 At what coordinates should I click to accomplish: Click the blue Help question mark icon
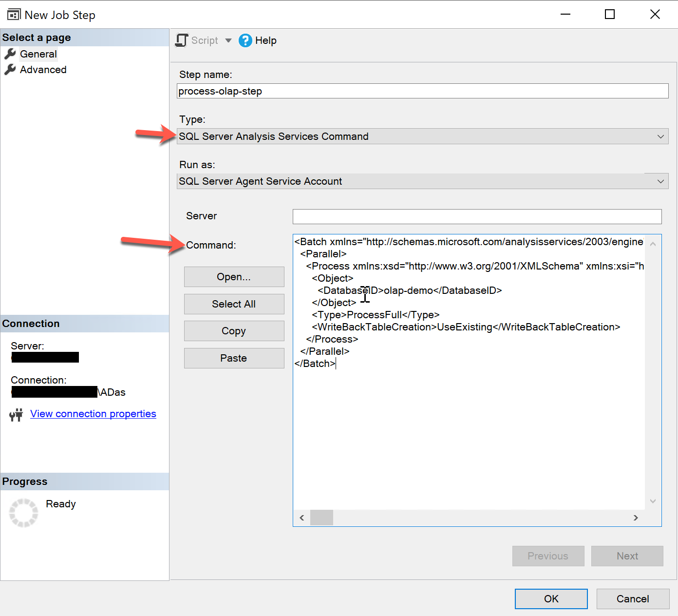point(245,40)
